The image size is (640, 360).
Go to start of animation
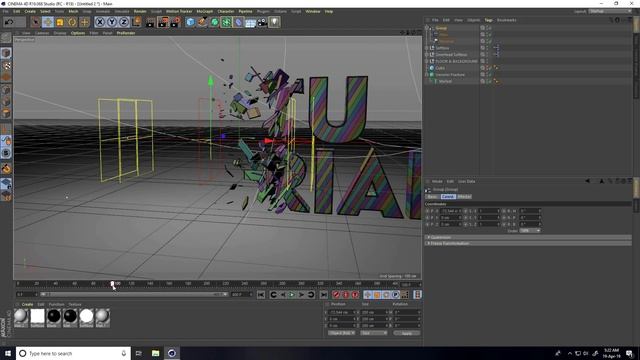click(261, 295)
